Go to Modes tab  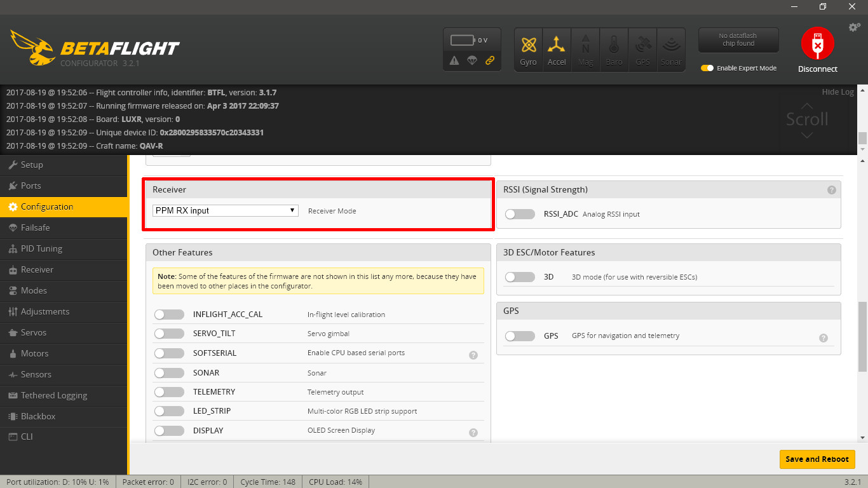coord(64,290)
